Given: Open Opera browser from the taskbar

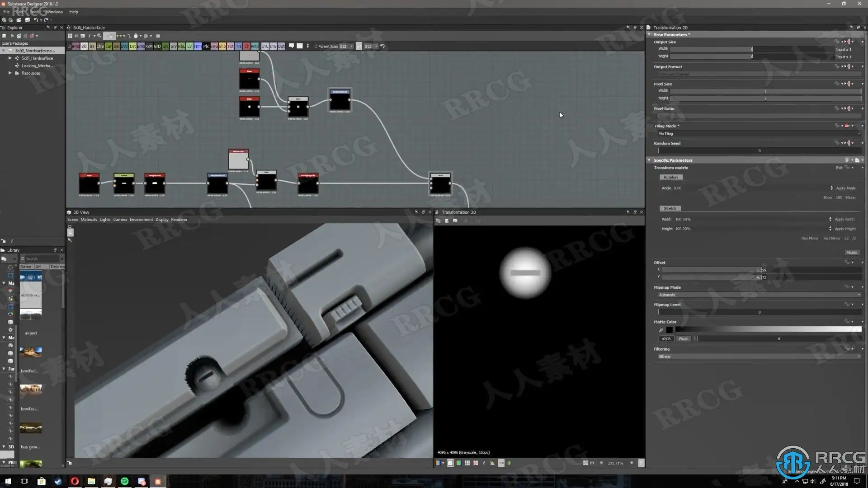Looking at the screenshot, I should (75, 481).
